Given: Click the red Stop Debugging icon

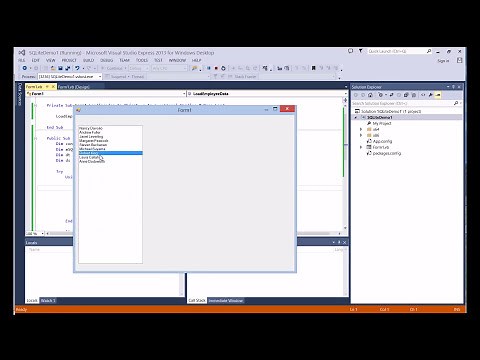Looking at the screenshot, I should click(216, 68).
